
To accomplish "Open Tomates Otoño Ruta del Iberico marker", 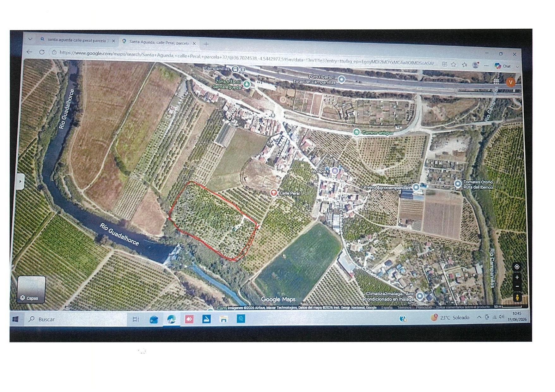I will 458,184.
